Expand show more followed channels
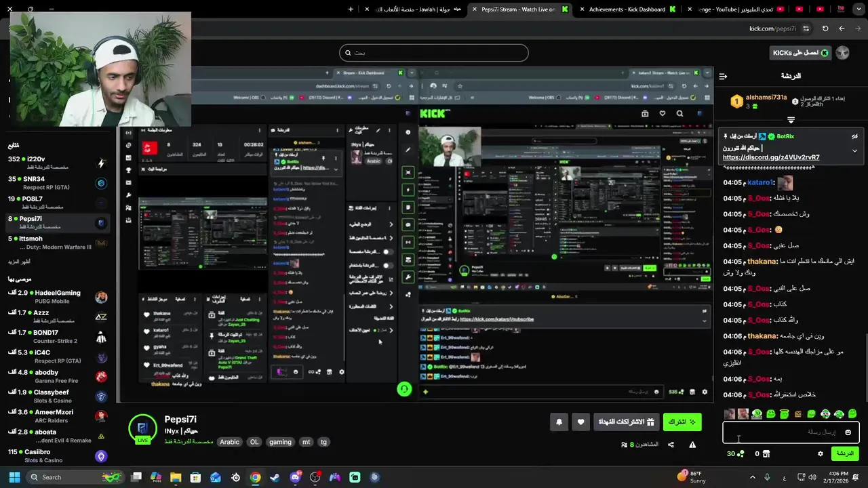The width and height of the screenshot is (868, 488). 19,262
